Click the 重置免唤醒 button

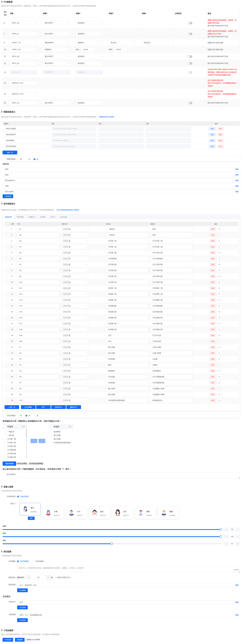(9, 463)
